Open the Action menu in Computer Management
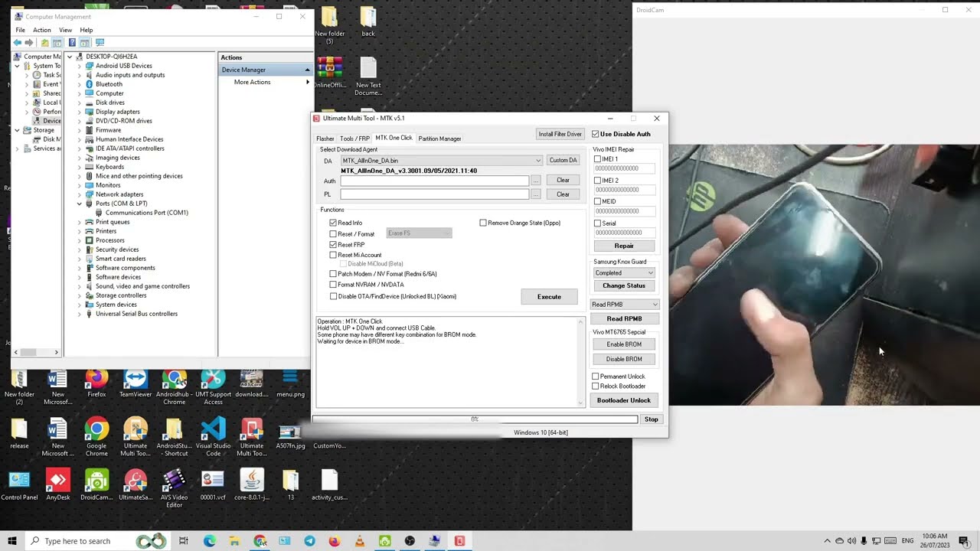This screenshot has width=980, height=551. 42,30
